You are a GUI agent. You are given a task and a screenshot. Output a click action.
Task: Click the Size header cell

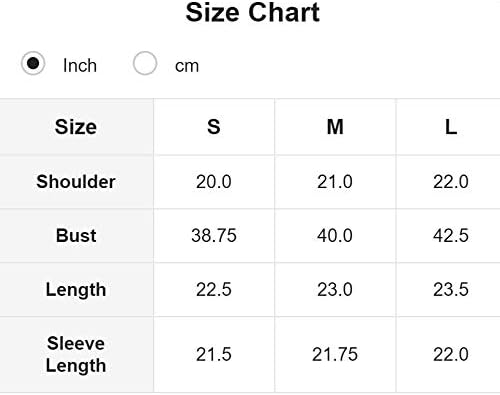tap(76, 127)
